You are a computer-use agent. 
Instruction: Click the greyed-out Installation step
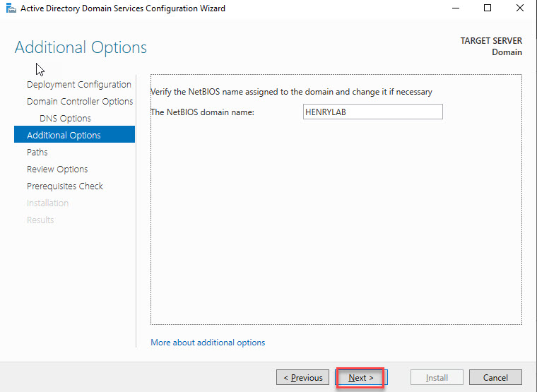pos(47,203)
